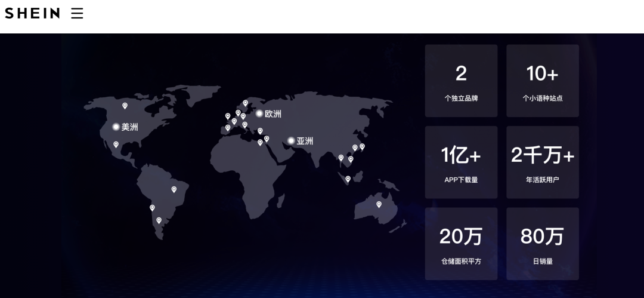644x298 pixels.
Task: Select the 亚洲 region marker on map
Action: pyautogui.click(x=291, y=141)
